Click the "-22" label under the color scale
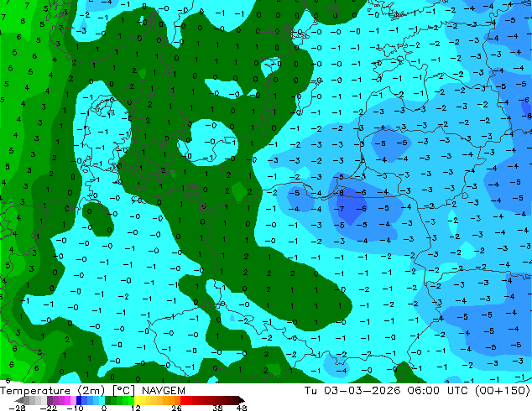The image size is (532, 411). (49, 408)
